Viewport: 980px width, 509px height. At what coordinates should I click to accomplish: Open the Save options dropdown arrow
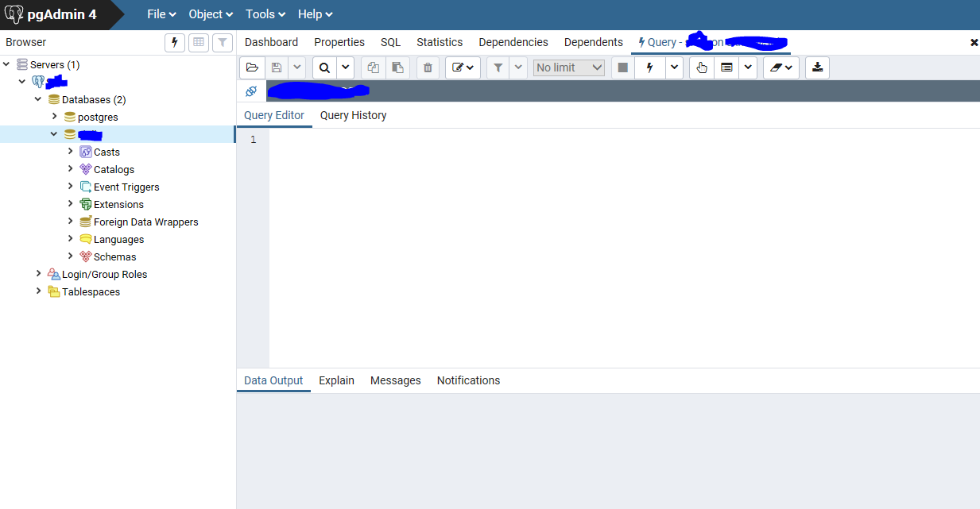296,67
